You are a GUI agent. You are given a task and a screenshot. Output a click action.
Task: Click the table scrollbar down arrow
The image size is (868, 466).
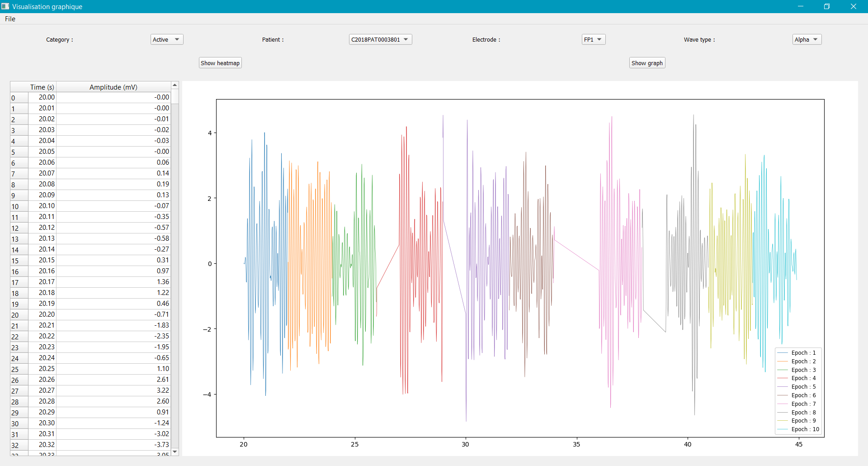pyautogui.click(x=175, y=452)
